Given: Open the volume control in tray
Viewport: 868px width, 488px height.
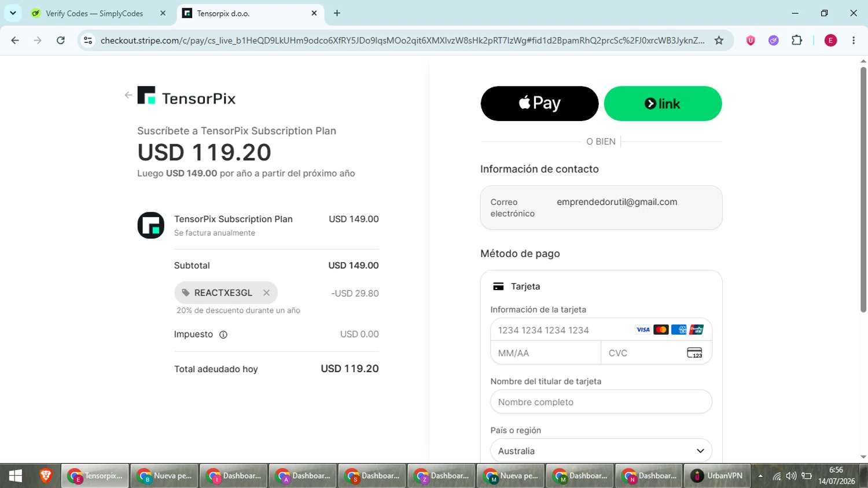Looking at the screenshot, I should click(791, 476).
